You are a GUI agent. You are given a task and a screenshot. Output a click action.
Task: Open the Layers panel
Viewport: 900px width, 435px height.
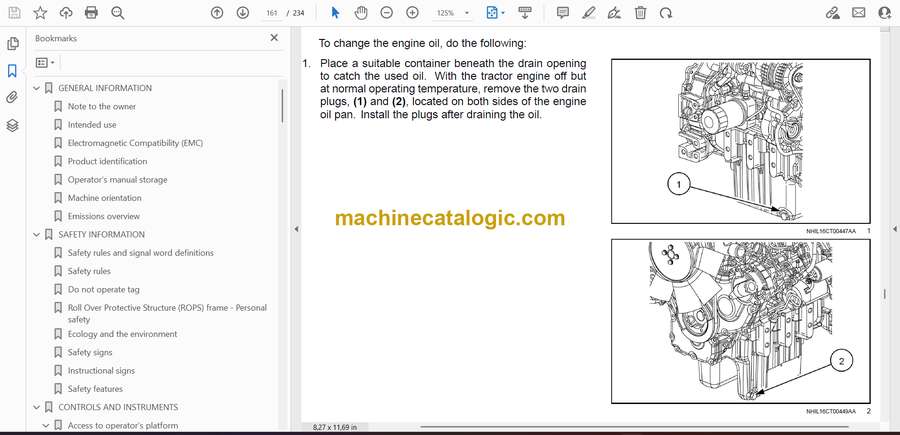coord(13,126)
